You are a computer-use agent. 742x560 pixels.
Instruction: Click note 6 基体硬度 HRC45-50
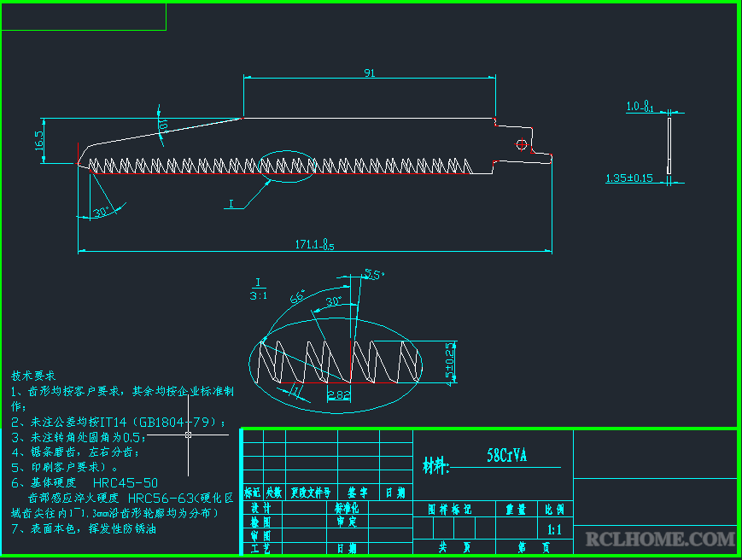tap(85, 483)
